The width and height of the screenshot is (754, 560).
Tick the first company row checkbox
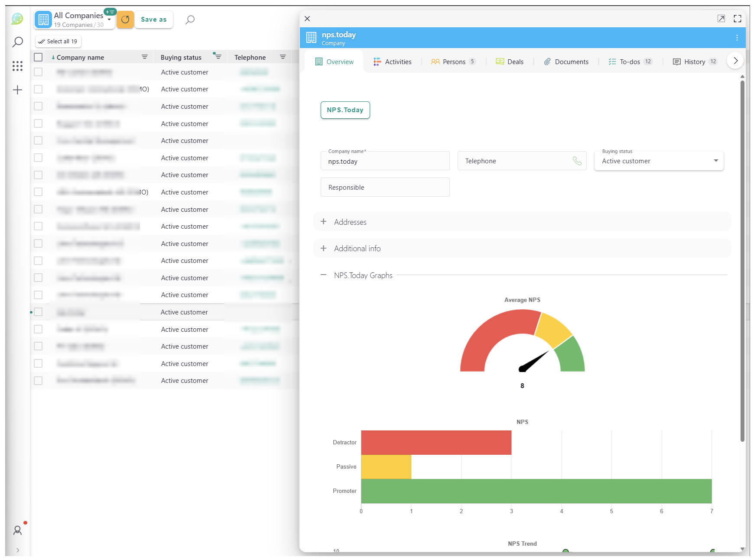pos(38,72)
